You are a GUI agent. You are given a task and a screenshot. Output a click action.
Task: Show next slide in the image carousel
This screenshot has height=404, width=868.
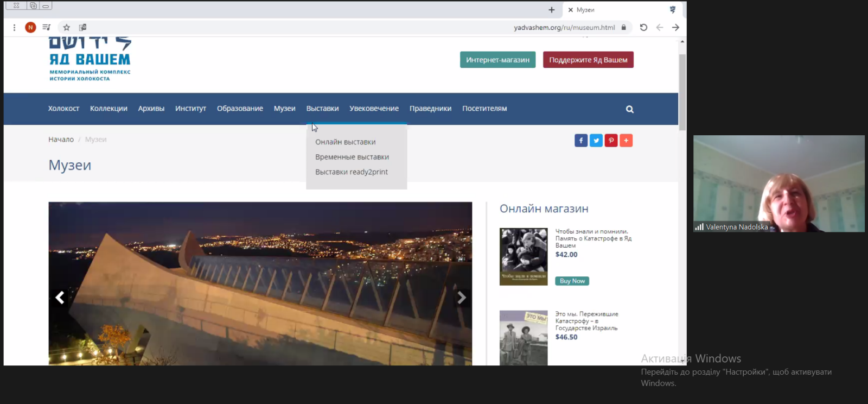[x=461, y=298]
